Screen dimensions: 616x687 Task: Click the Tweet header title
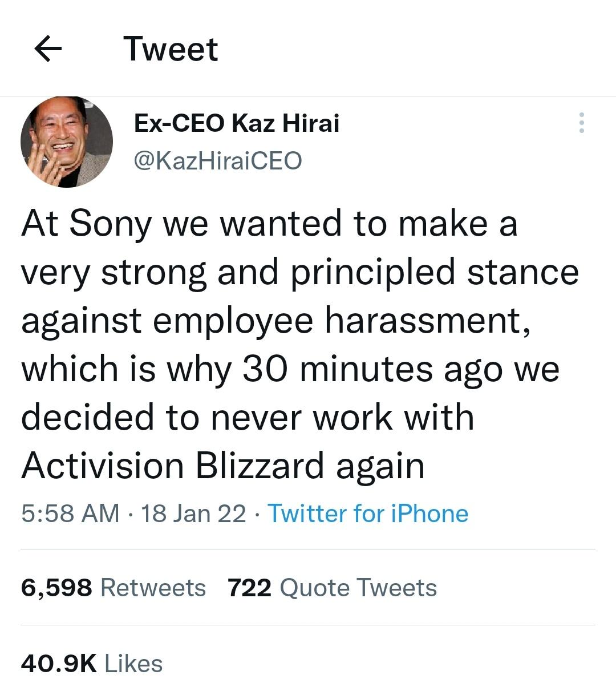pyautogui.click(x=171, y=49)
